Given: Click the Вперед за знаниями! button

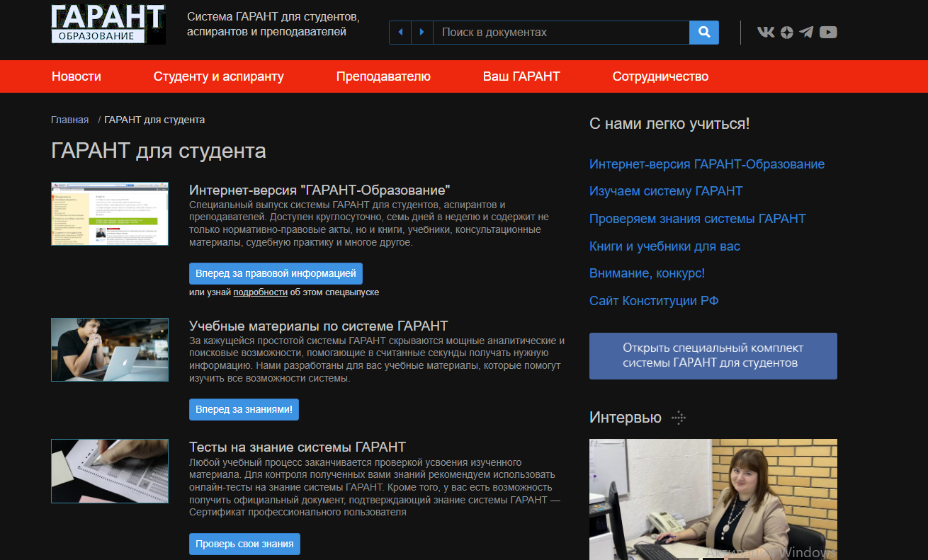Looking at the screenshot, I should pos(244,409).
